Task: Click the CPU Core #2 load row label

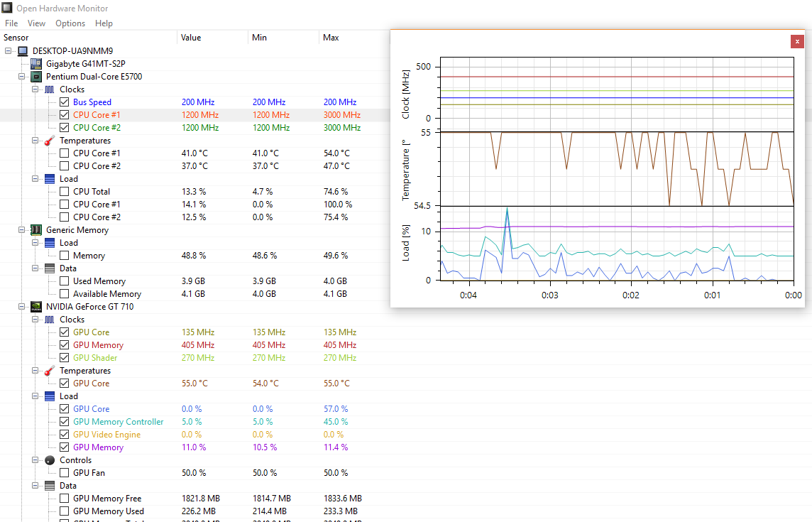Action: click(97, 217)
